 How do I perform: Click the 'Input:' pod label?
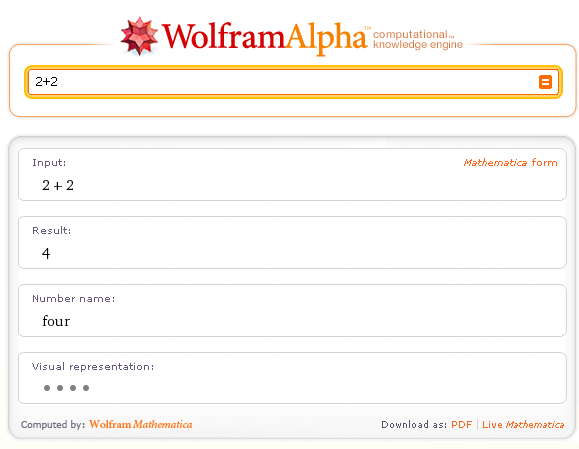[49, 162]
